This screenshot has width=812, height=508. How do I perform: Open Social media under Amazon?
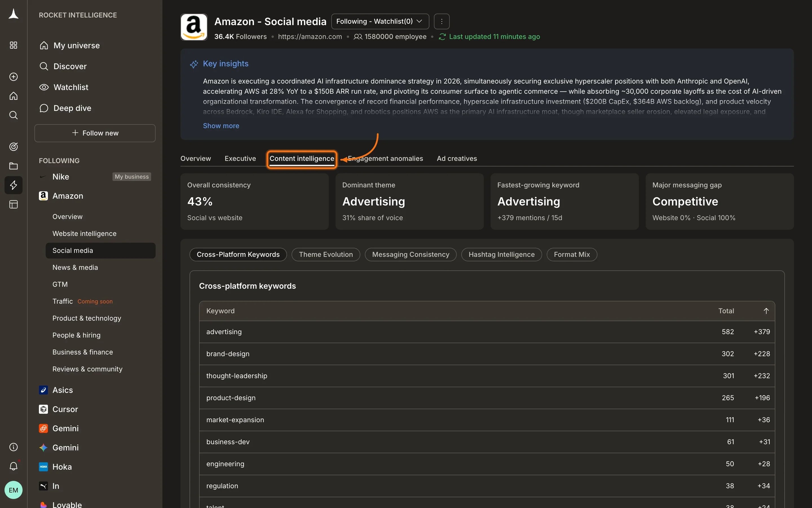101,250
